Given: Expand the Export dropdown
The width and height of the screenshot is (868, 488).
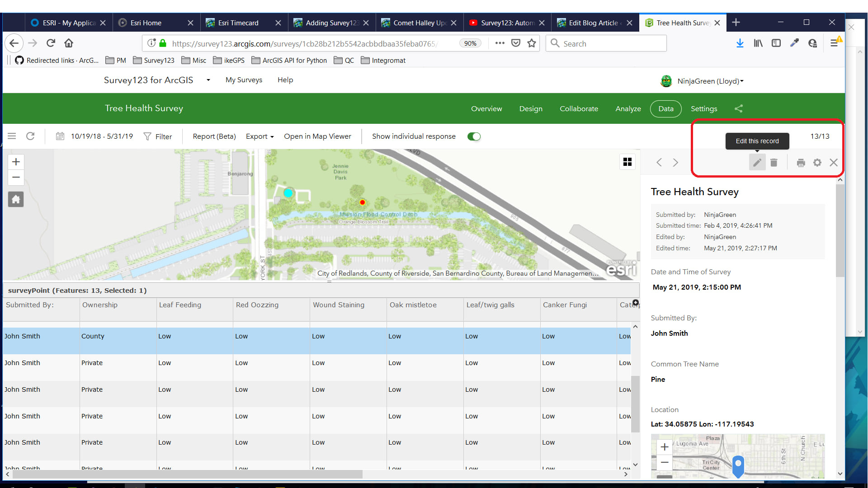Looking at the screenshot, I should (x=259, y=136).
